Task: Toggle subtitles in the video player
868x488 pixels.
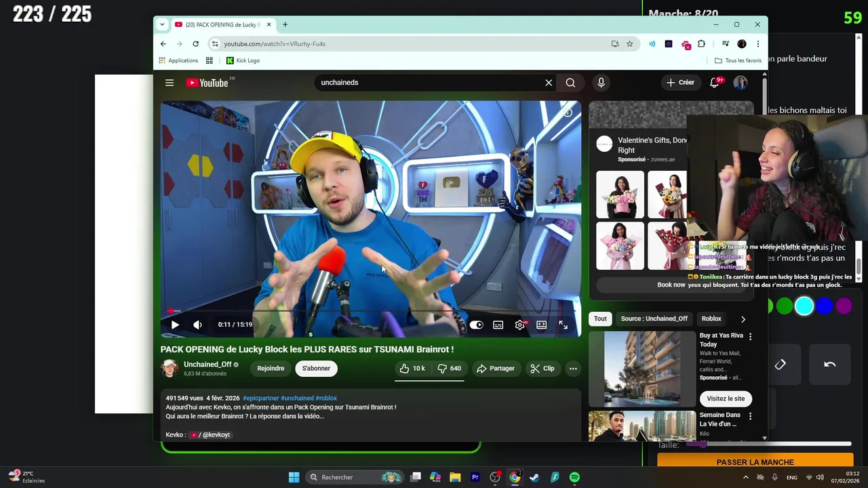Action: point(498,325)
